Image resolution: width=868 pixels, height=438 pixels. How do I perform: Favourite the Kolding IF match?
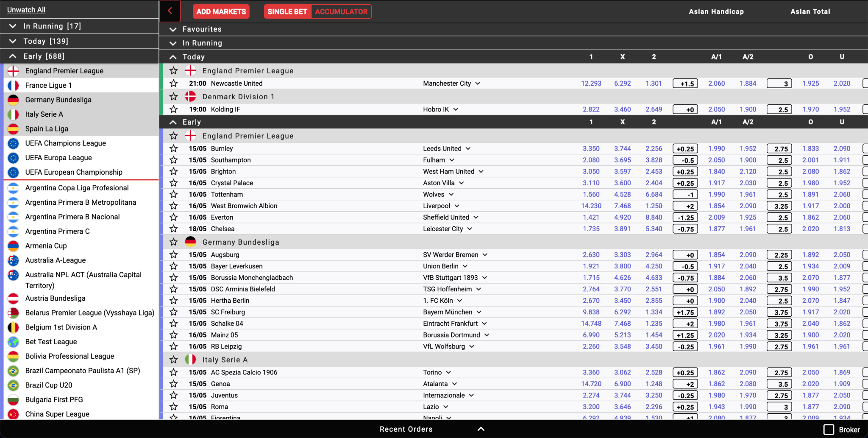[x=173, y=109]
